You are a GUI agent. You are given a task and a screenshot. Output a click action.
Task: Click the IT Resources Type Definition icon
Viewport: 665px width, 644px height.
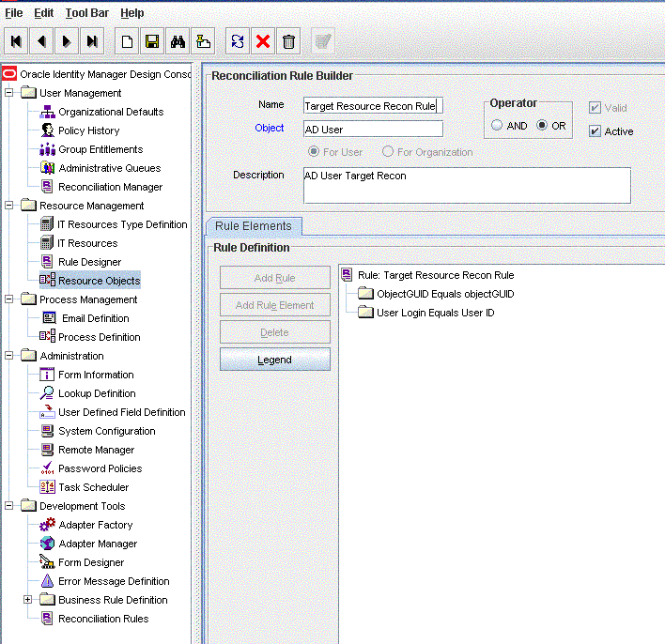(x=47, y=224)
